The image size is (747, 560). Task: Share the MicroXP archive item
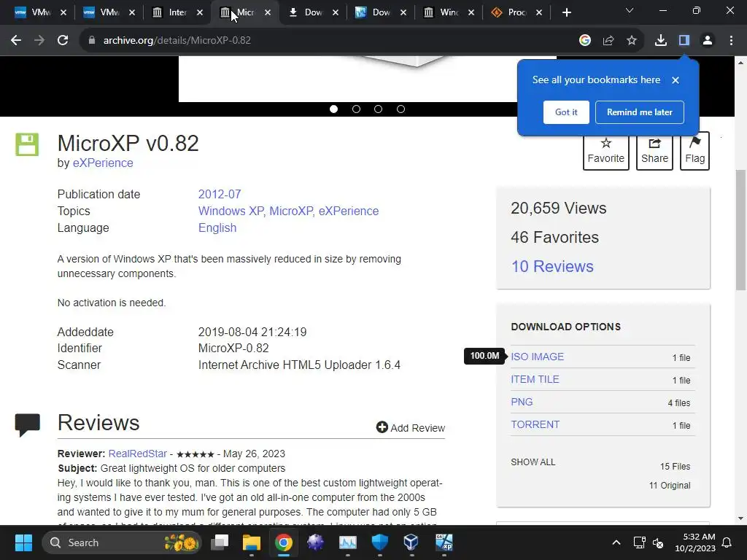pyautogui.click(x=654, y=151)
